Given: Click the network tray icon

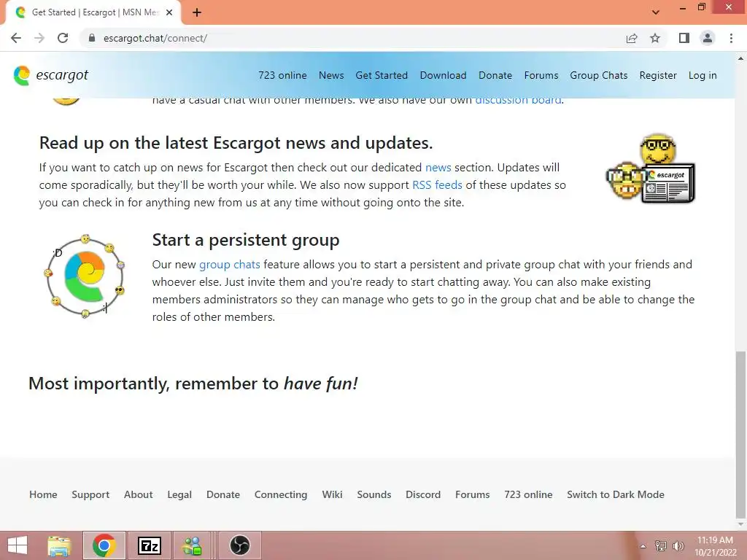Looking at the screenshot, I should click(x=660, y=545).
